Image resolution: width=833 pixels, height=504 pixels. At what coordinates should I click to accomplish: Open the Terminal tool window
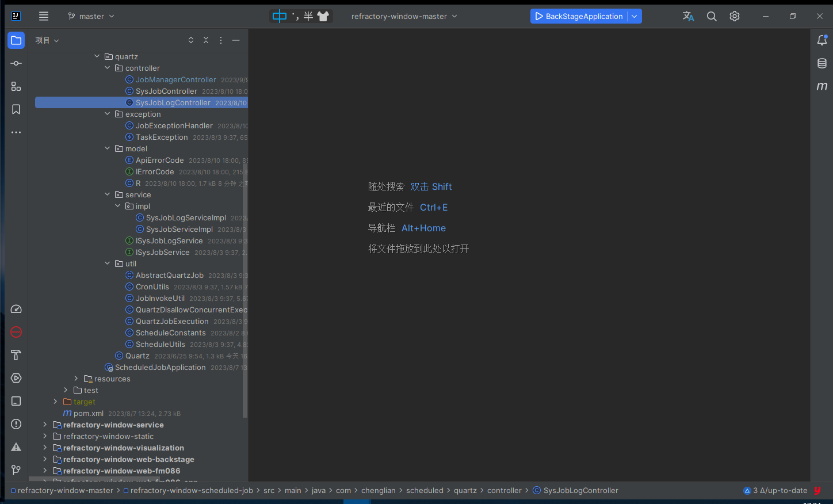pos(16,401)
